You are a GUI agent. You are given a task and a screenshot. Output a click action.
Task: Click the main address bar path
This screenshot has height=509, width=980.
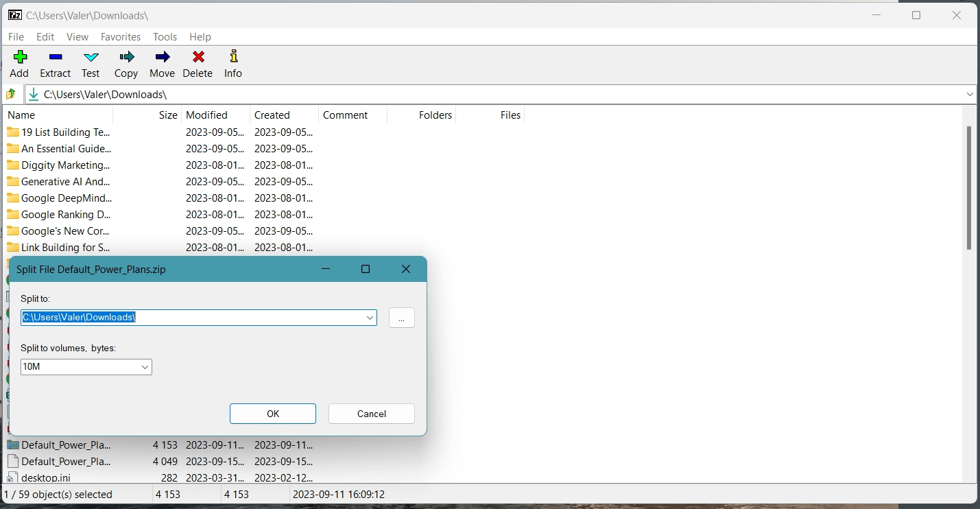[105, 94]
